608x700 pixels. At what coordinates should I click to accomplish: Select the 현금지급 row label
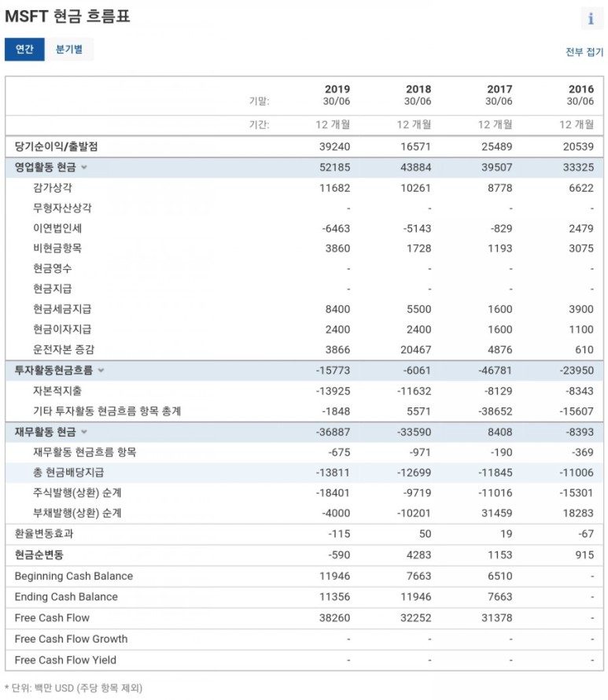coord(52,289)
